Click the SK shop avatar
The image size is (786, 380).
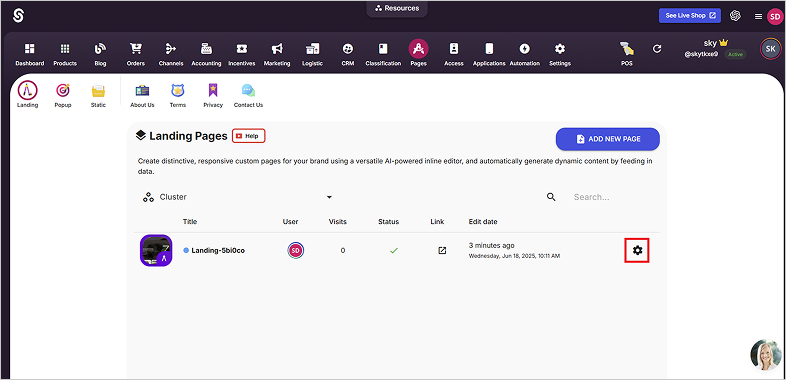[x=770, y=49]
